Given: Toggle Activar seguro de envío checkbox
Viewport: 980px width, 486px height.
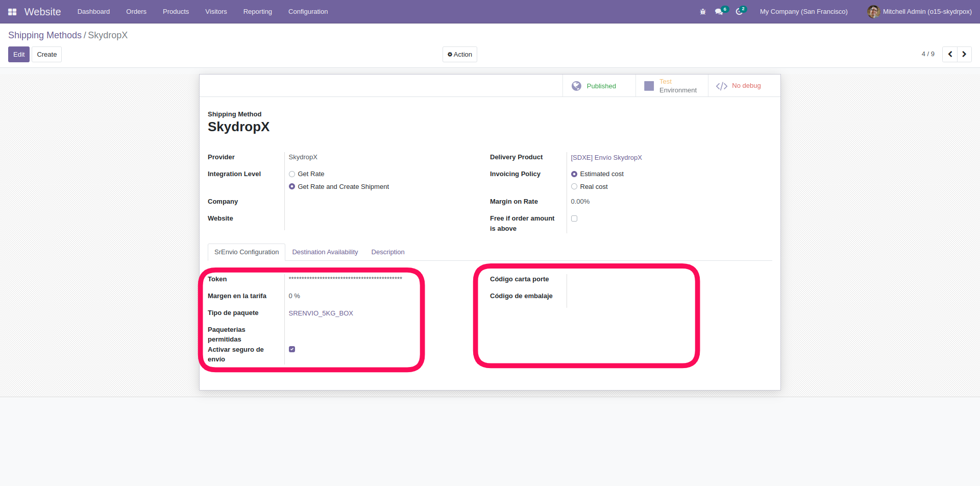Looking at the screenshot, I should point(292,349).
